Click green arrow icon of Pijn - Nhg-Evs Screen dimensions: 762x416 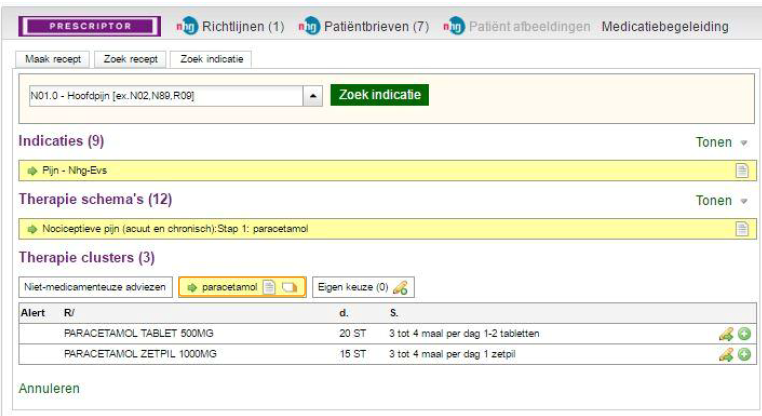click(x=32, y=171)
